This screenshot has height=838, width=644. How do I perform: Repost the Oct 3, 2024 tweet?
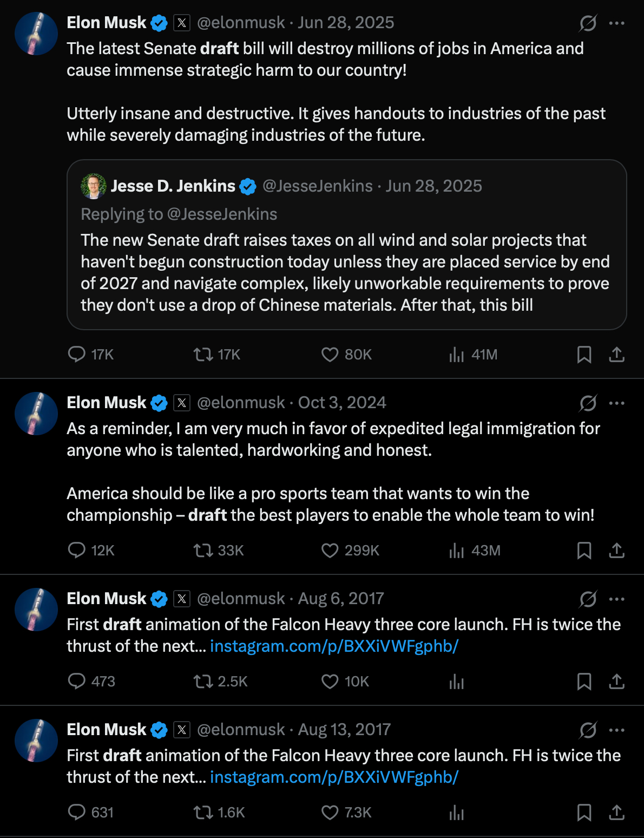[x=203, y=551]
